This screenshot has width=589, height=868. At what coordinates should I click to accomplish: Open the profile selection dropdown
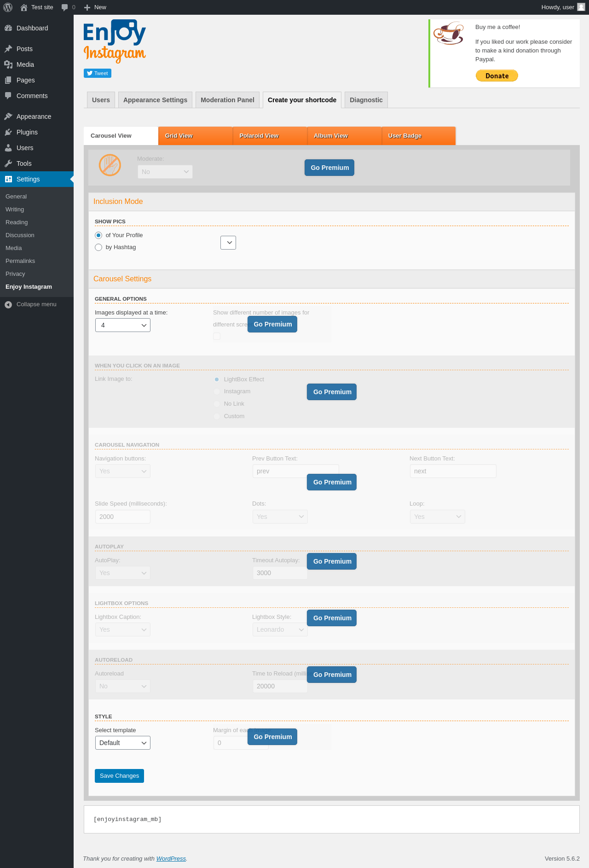point(228,243)
